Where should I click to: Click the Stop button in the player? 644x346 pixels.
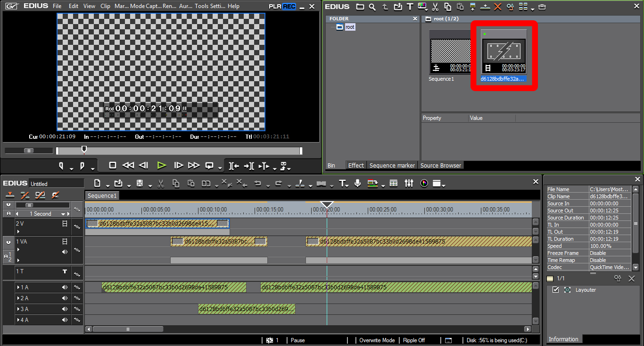(x=113, y=165)
